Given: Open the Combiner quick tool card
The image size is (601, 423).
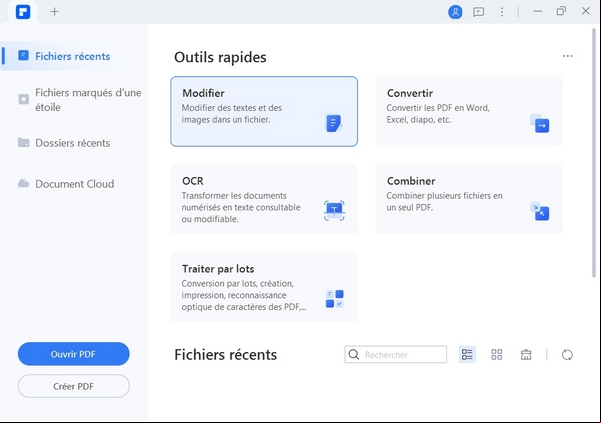Looking at the screenshot, I should pos(469,199).
